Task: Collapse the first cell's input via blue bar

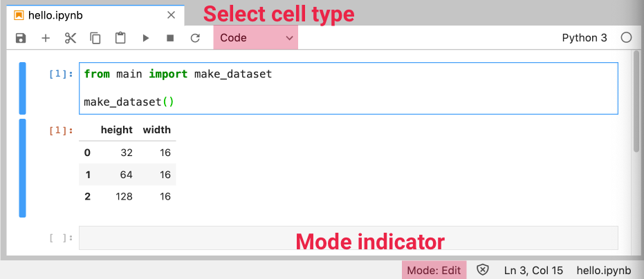Action: [23, 88]
